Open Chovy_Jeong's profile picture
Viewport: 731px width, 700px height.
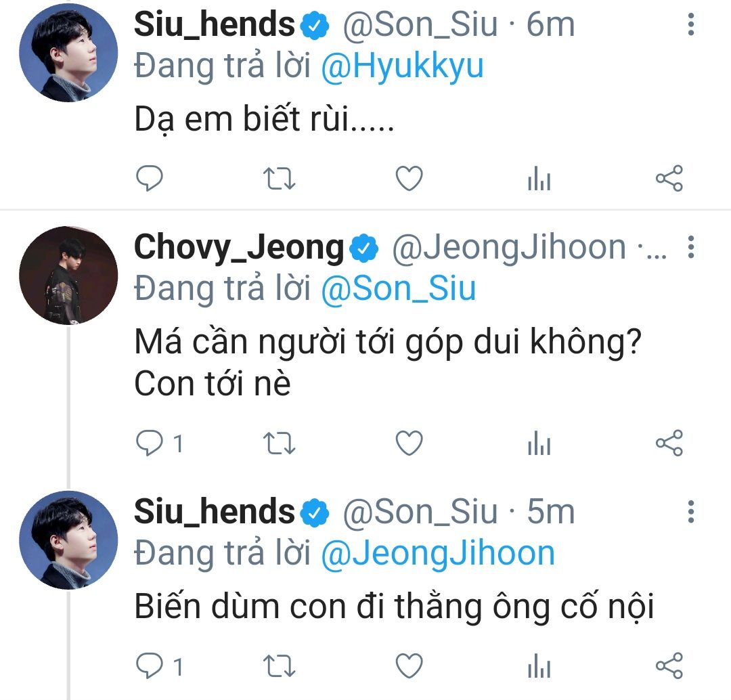pos(68,276)
